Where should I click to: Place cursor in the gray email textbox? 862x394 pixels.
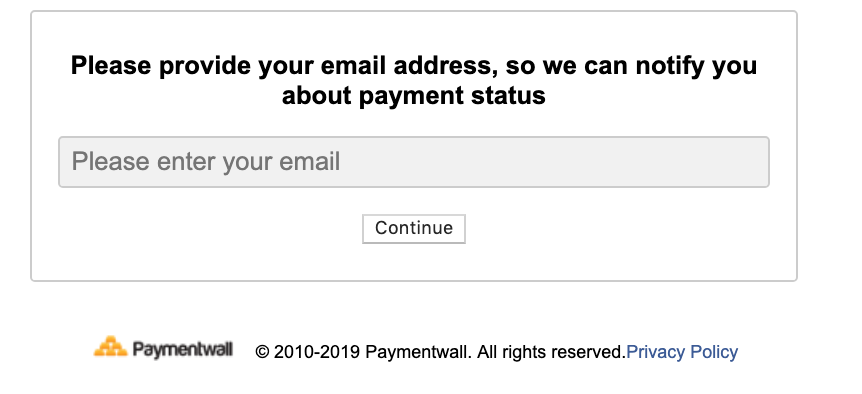[413, 162]
